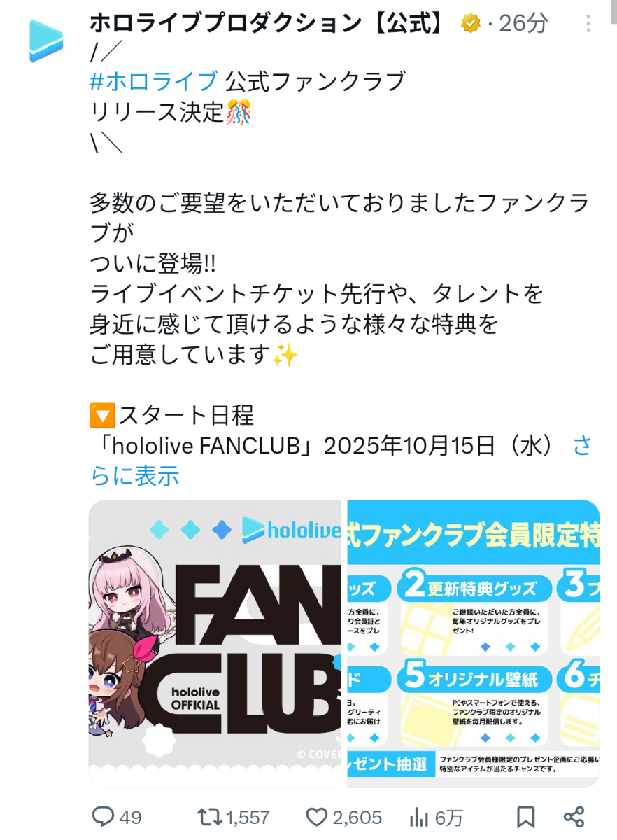This screenshot has height=840, width=617.
Task: Open hololive production profile avatar
Action: point(46,41)
